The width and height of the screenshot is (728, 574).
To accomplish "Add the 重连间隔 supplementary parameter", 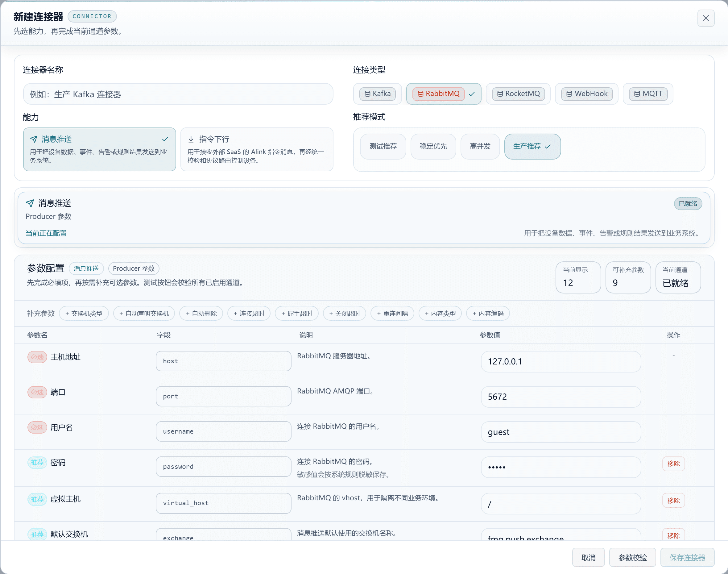I will [392, 313].
